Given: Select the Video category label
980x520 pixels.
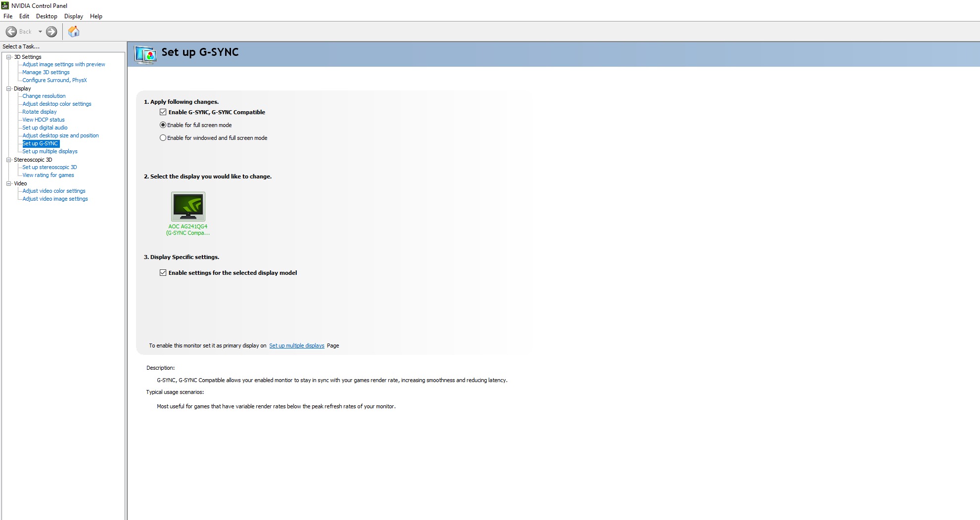Looking at the screenshot, I should [x=20, y=183].
